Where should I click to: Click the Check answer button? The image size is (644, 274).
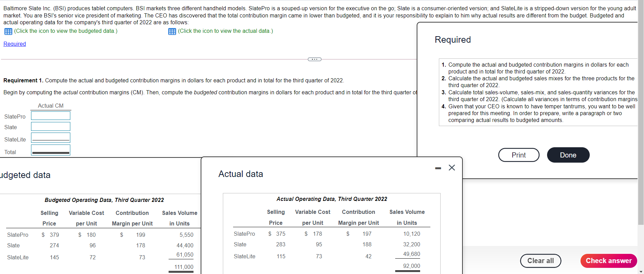click(609, 261)
